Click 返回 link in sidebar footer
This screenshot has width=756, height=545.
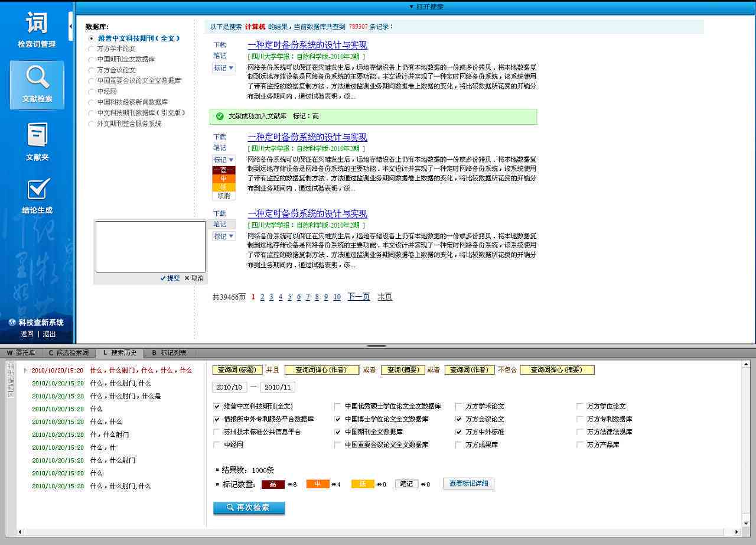coord(27,334)
